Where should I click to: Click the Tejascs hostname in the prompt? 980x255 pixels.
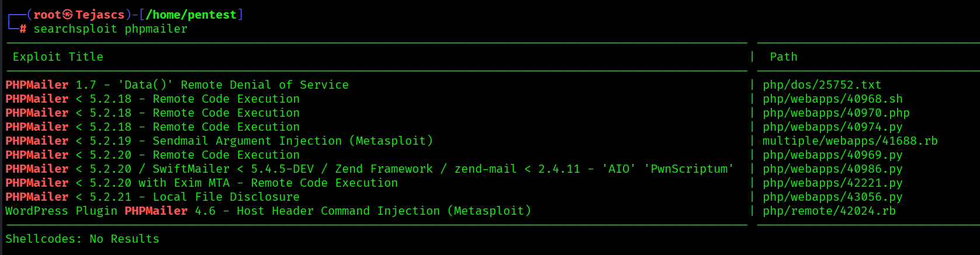[99, 15]
